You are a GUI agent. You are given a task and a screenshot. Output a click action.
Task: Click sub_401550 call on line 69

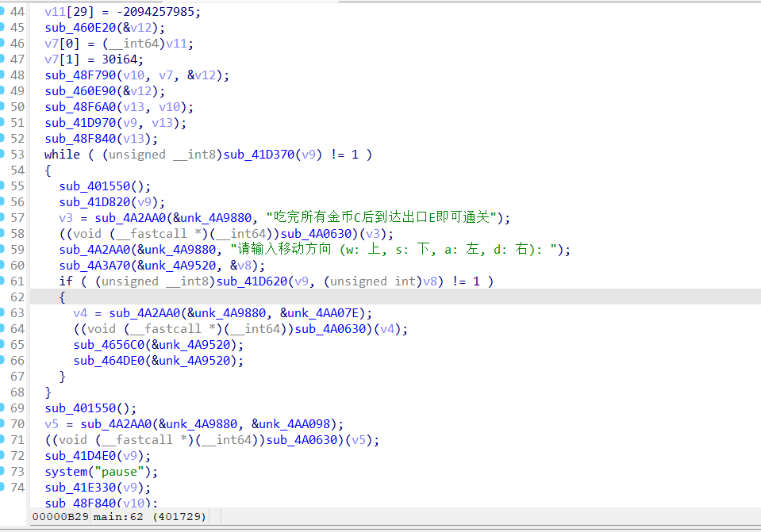pos(80,408)
